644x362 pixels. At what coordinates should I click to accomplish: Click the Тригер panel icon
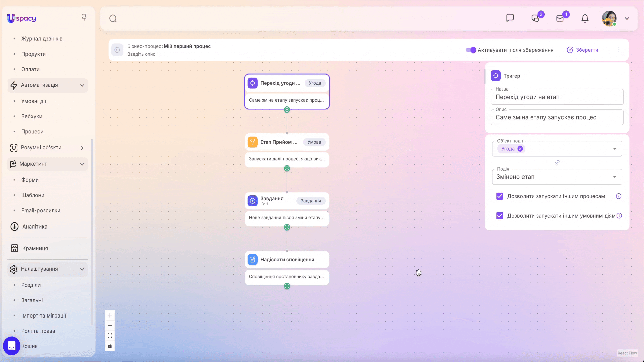496,76
